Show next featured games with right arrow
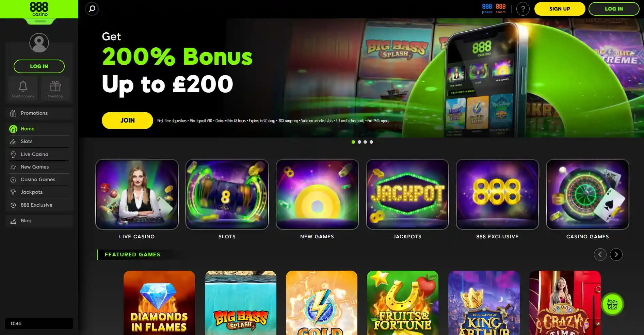The width and height of the screenshot is (644, 335). (616, 254)
